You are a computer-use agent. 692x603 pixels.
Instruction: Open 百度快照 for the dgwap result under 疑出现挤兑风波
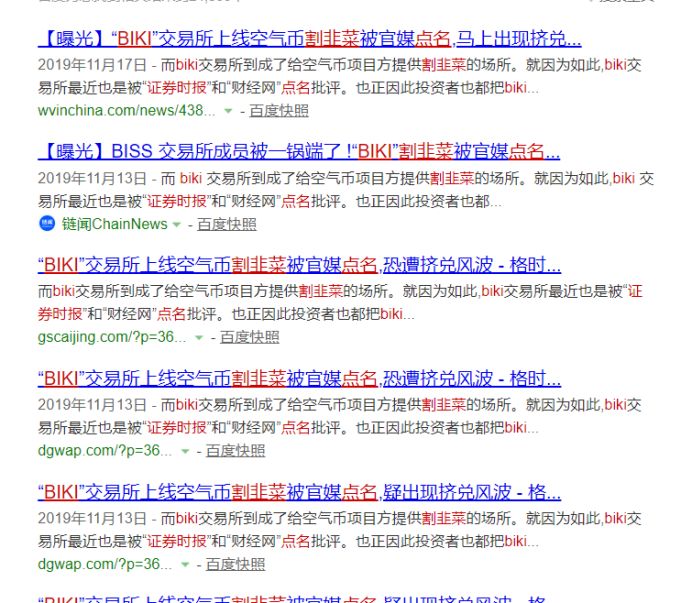tap(236, 564)
